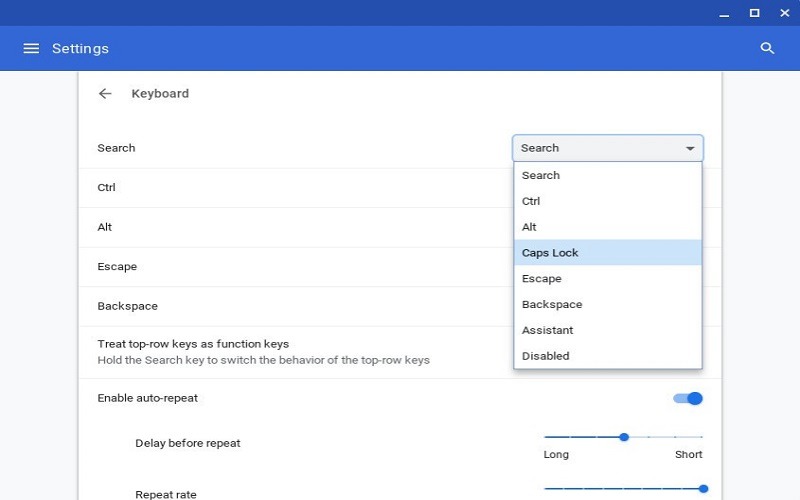800x500 pixels.
Task: Collapse the Search key dropdown box
Action: 608,148
